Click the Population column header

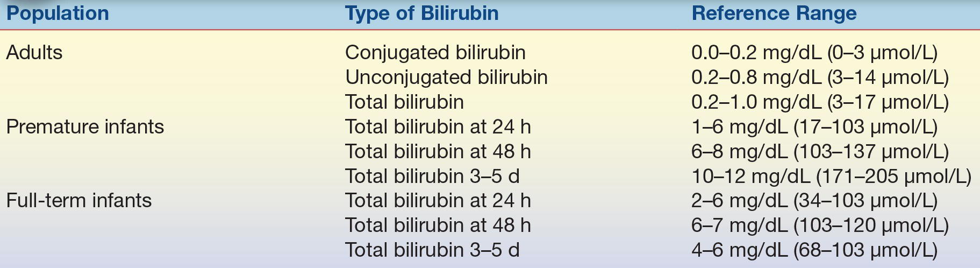[57, 13]
